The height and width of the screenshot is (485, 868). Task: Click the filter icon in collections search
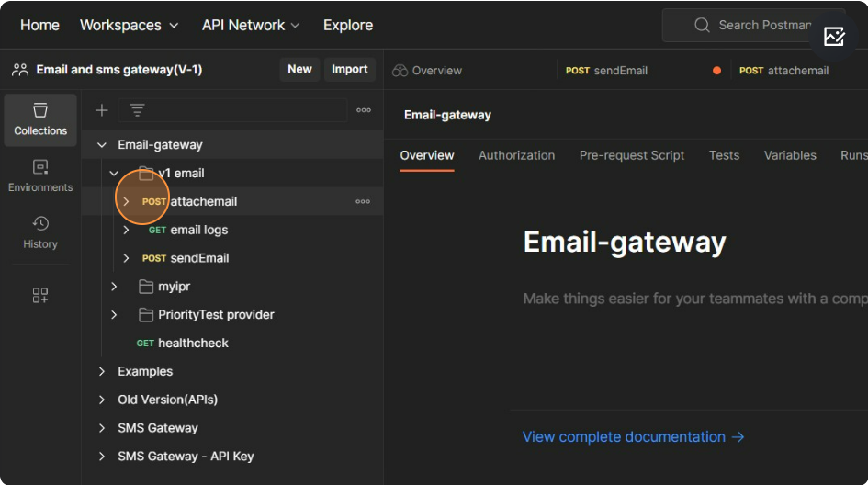tap(137, 110)
